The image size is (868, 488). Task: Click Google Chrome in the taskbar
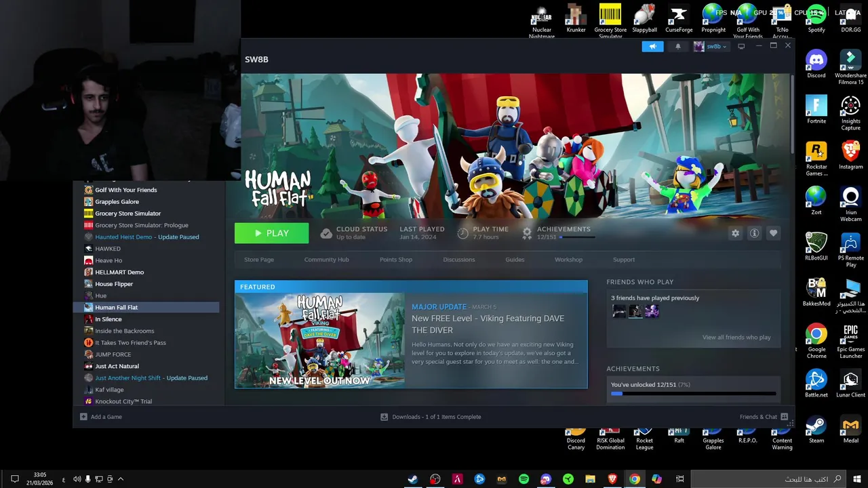point(634,479)
